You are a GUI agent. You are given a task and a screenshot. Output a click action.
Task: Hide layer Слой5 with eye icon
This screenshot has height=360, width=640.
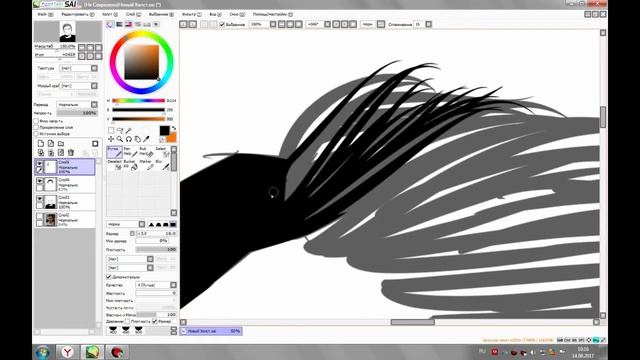(40, 163)
